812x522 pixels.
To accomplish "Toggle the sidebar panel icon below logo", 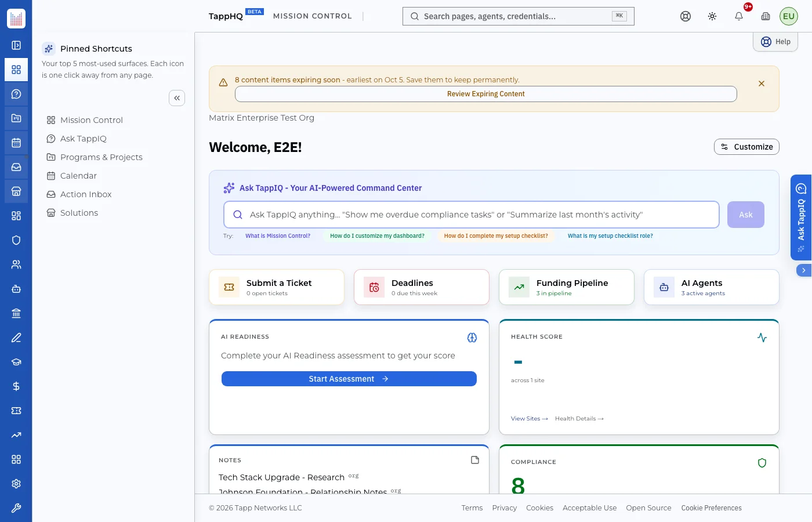I will pos(16,45).
